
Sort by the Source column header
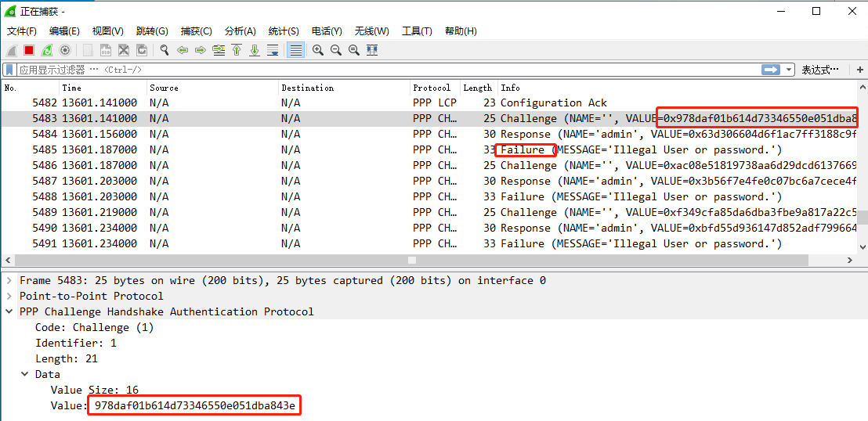212,88
